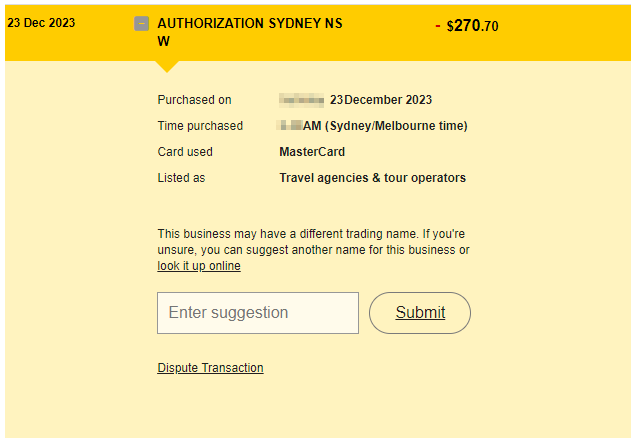Click the "different trading name" notice paragraph
This screenshot has height=442, width=636.
(313, 241)
